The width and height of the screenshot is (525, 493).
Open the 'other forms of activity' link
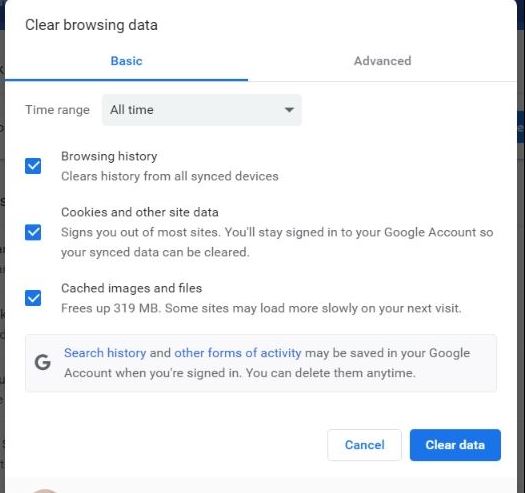[238, 353]
